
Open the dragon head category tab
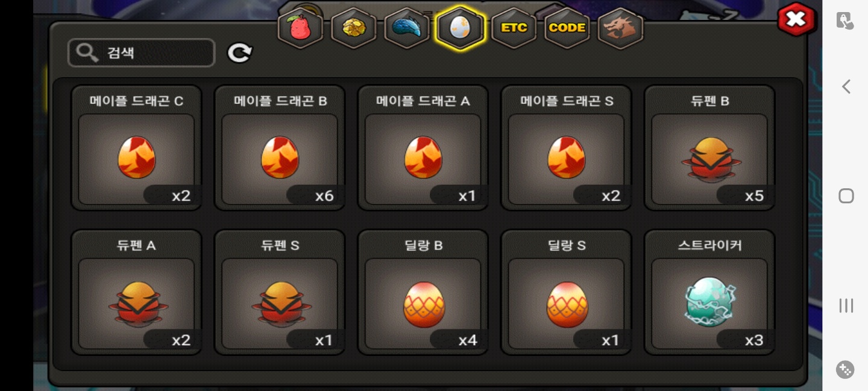620,28
